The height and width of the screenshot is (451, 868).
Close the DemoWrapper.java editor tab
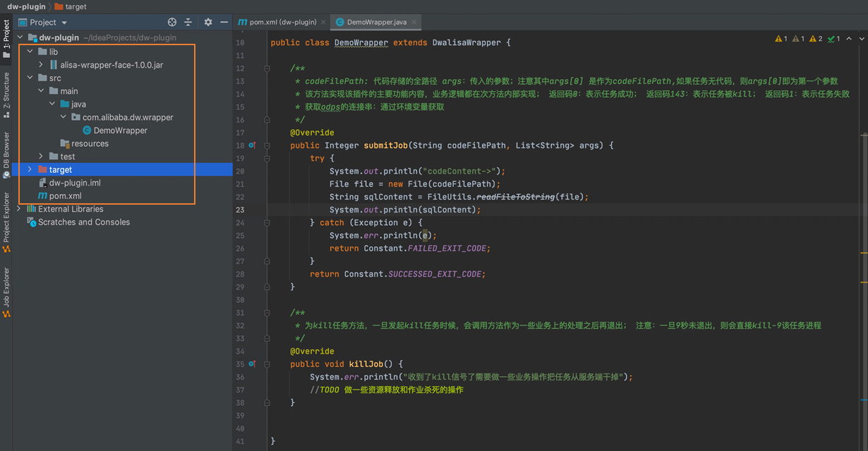point(415,22)
